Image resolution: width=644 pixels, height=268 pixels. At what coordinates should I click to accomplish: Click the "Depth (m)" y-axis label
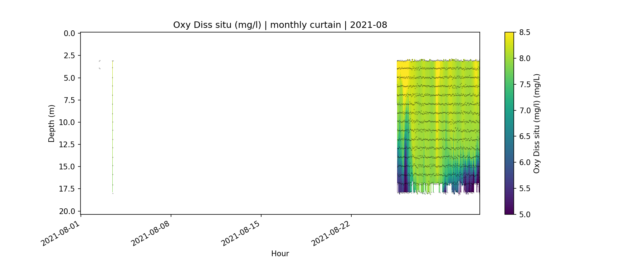click(52, 123)
